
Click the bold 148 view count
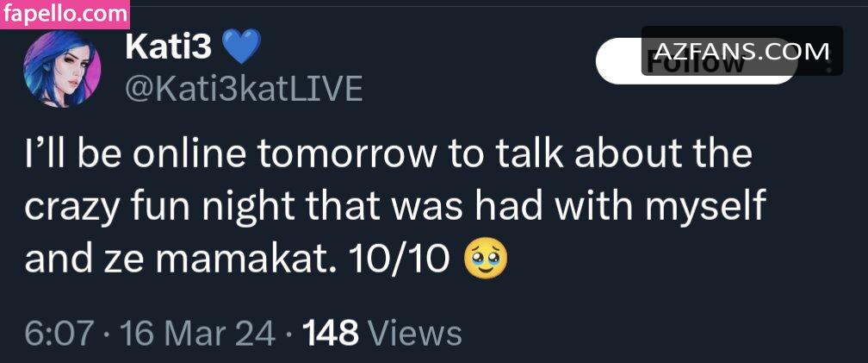coord(331,332)
